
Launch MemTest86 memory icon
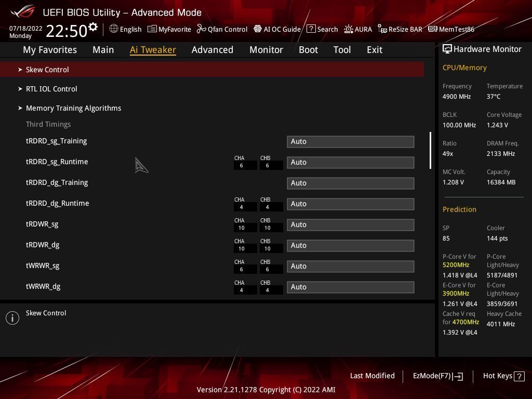click(433, 29)
